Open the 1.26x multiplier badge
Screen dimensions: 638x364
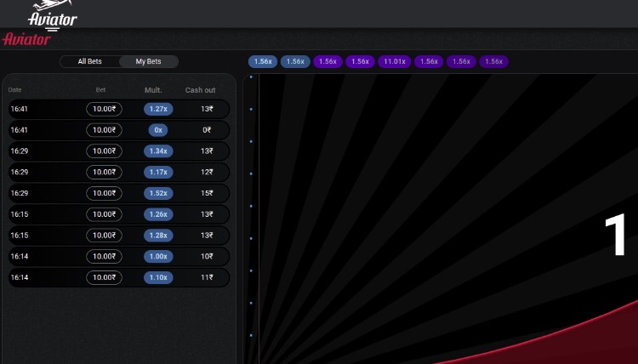(158, 214)
